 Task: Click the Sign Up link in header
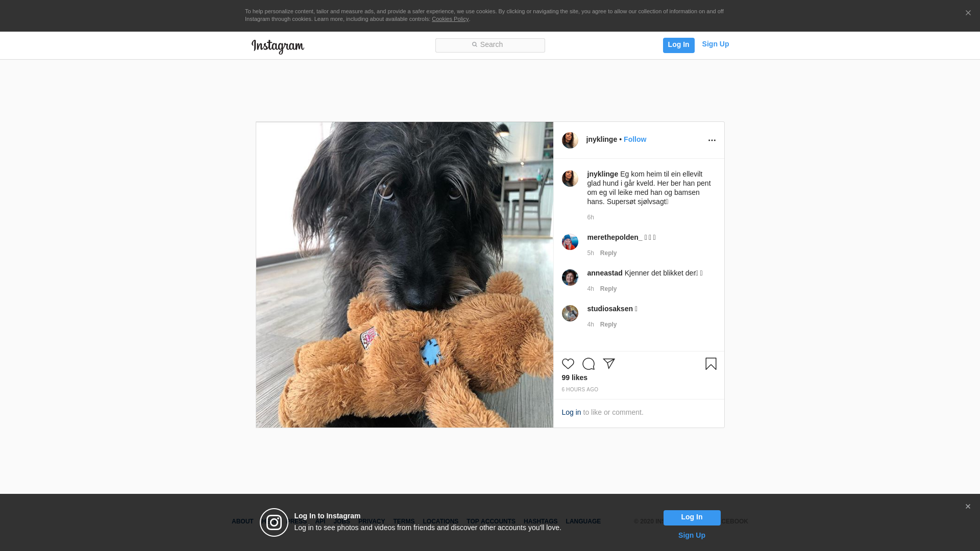[715, 44]
